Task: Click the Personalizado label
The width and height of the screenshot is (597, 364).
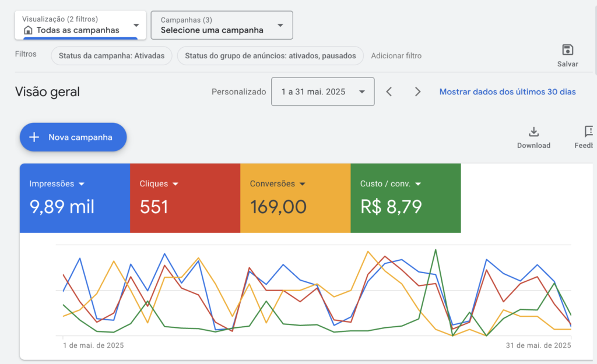Action: pyautogui.click(x=238, y=91)
